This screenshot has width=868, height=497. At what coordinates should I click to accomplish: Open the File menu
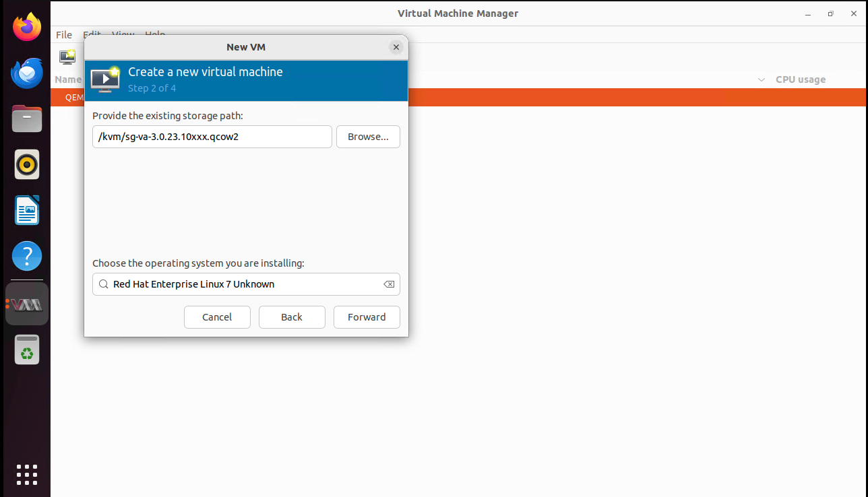(x=64, y=34)
